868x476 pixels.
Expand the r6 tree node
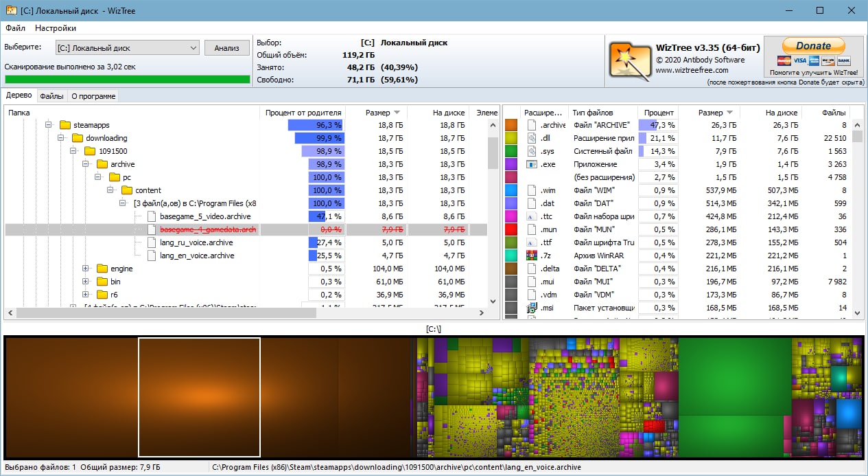coord(86,295)
